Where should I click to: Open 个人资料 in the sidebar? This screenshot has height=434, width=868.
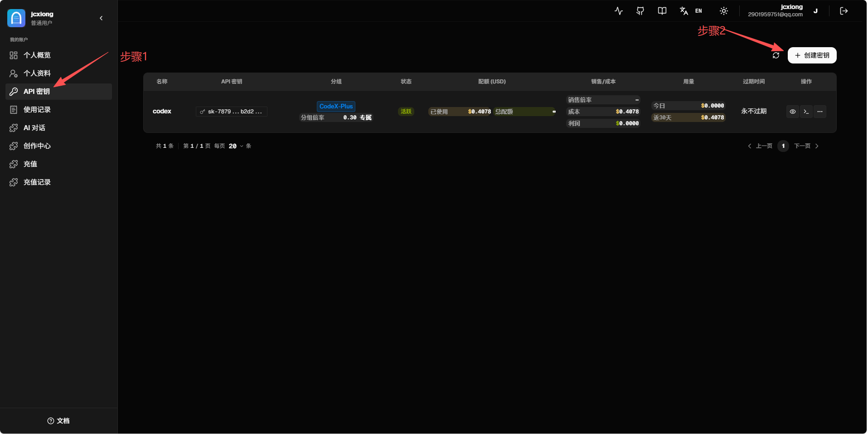click(x=58, y=73)
